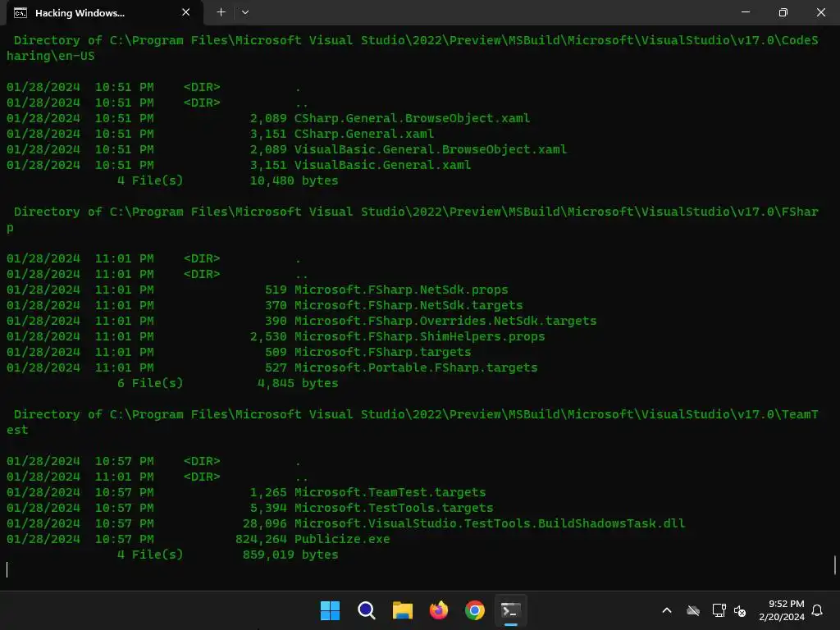The height and width of the screenshot is (630, 840).
Task: Click Microsoft.FSharp.ShimHelpers.props filename
Action: 419,336
